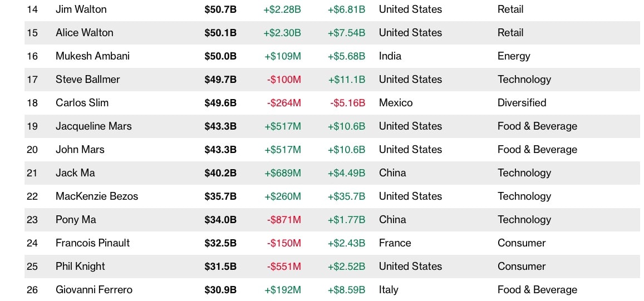Image resolution: width=644 pixels, height=301 pixels.
Task: Click Carlos Slim's -$5.16B yearly change
Action: pyautogui.click(x=347, y=103)
